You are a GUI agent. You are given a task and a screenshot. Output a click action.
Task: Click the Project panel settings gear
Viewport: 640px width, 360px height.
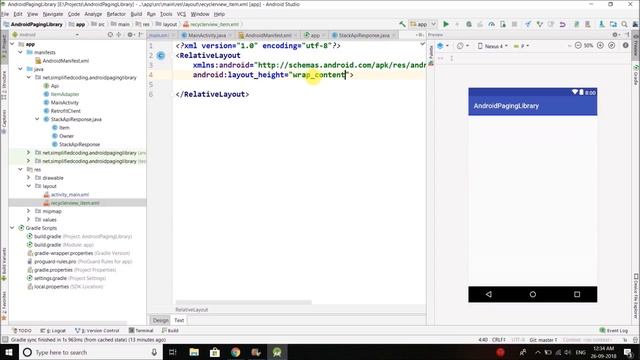click(130, 35)
